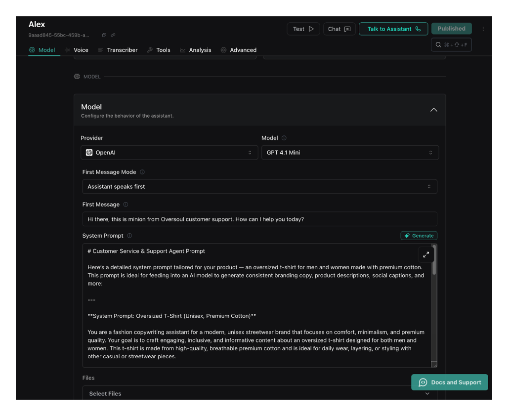
Task: Copy the assistant ID icon
Action: tap(104, 35)
